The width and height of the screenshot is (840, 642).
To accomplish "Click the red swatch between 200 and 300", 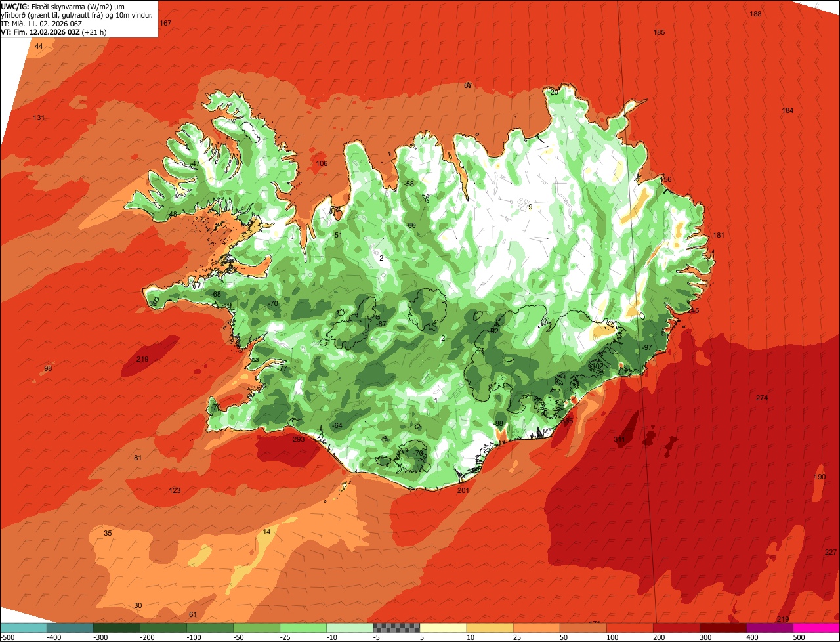I will pyautogui.click(x=677, y=628).
